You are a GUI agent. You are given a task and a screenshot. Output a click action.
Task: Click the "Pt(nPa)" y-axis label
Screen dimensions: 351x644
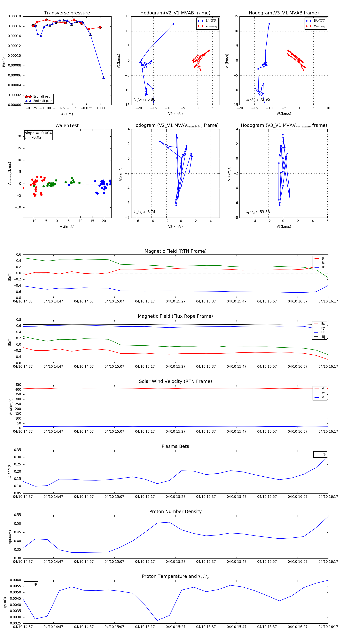click(4, 61)
